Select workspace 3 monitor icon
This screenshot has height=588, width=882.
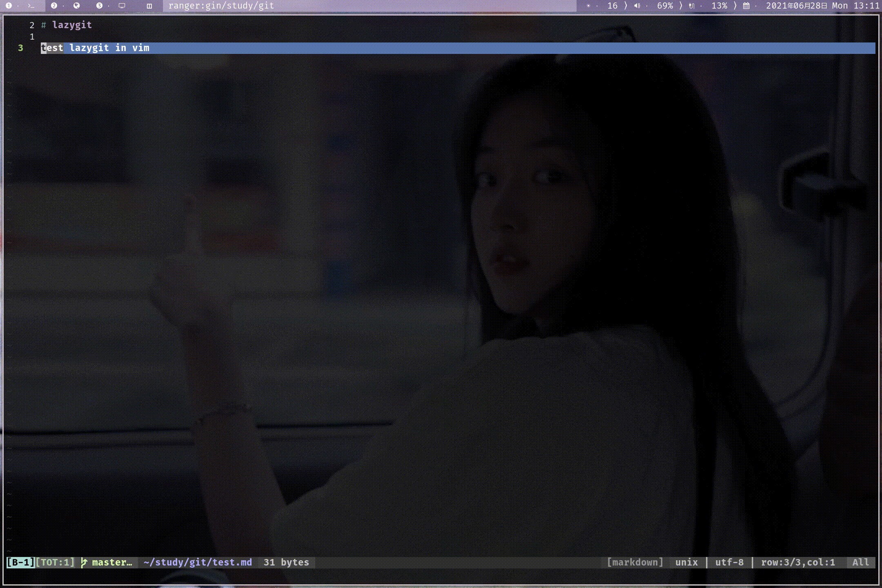[x=122, y=6]
